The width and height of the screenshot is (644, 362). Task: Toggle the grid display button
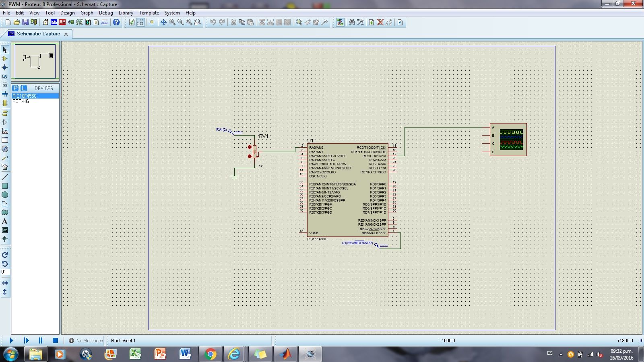(140, 23)
